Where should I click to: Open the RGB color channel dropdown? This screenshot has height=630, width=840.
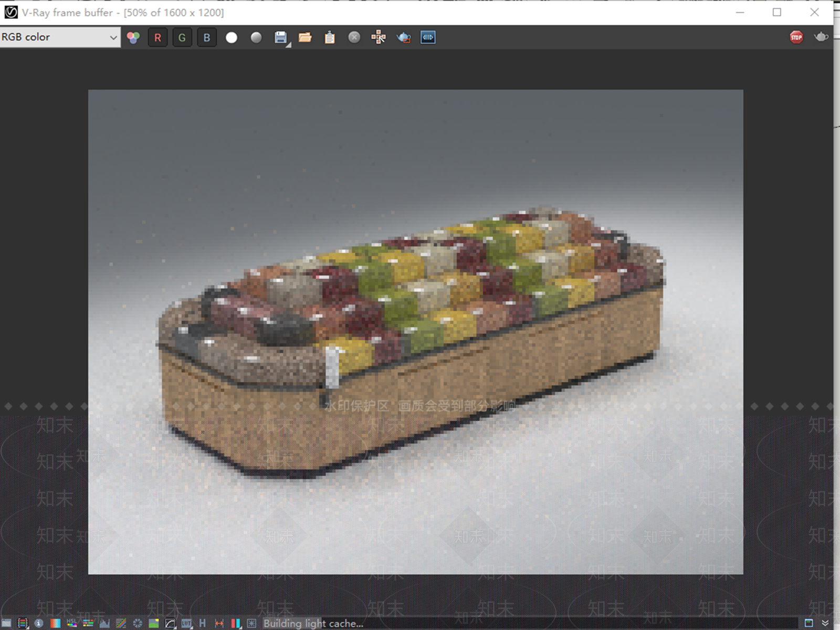[60, 37]
